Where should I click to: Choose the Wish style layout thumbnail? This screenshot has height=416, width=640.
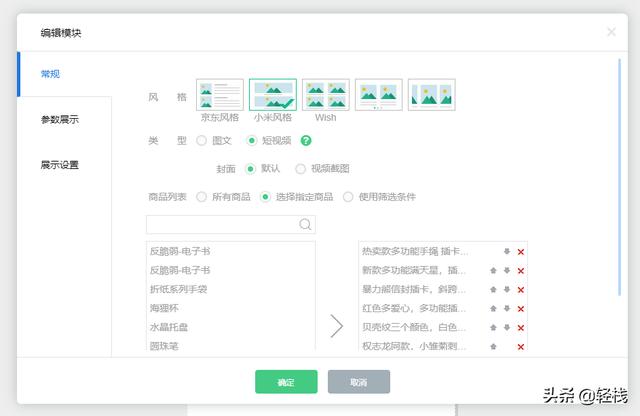pos(326,95)
